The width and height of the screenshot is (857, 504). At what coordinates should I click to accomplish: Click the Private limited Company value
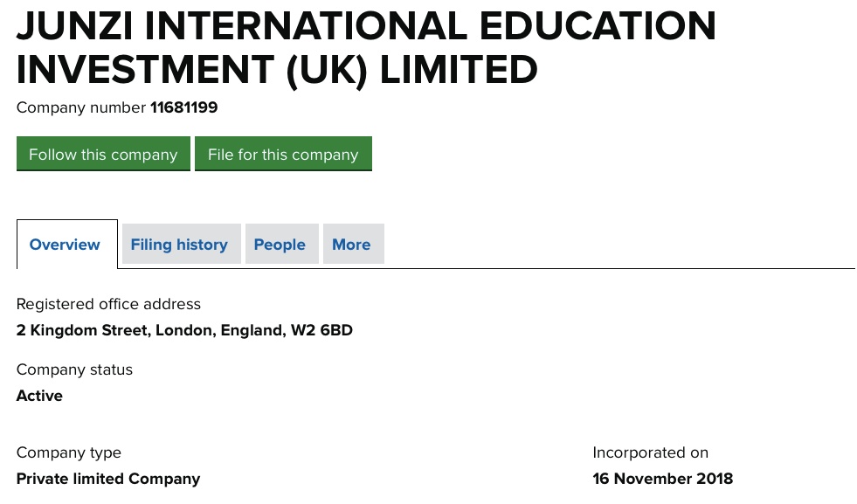108,479
